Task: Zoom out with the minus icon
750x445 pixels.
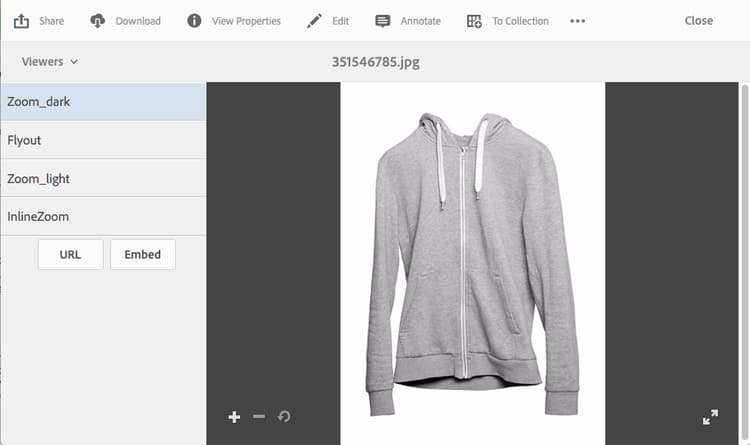Action: point(259,416)
